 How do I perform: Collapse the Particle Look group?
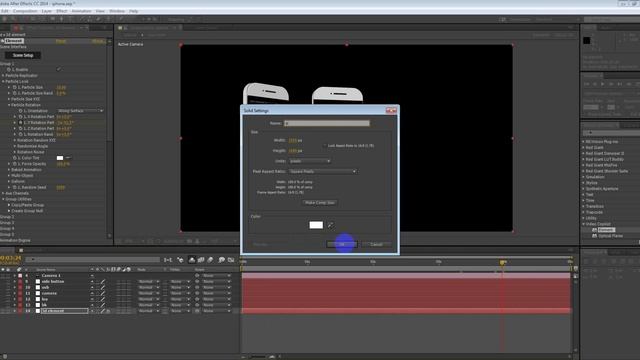click(x=3, y=81)
